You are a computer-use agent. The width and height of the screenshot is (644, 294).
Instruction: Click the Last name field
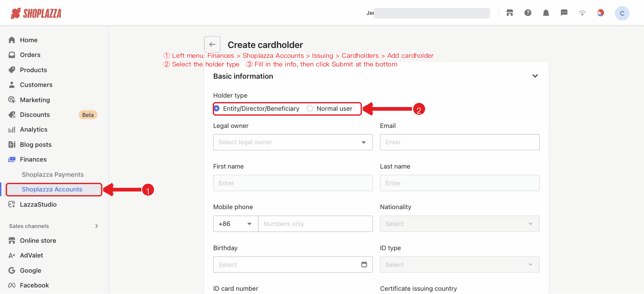[460, 183]
